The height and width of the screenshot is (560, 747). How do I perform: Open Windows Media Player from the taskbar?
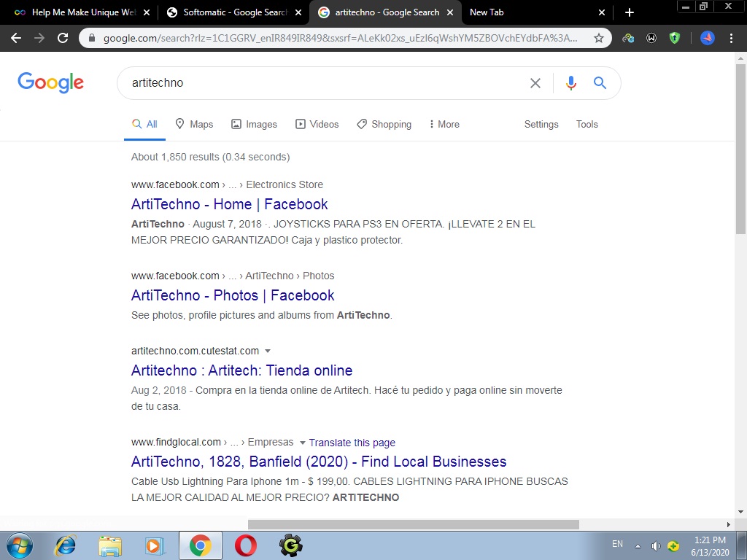pos(155,545)
